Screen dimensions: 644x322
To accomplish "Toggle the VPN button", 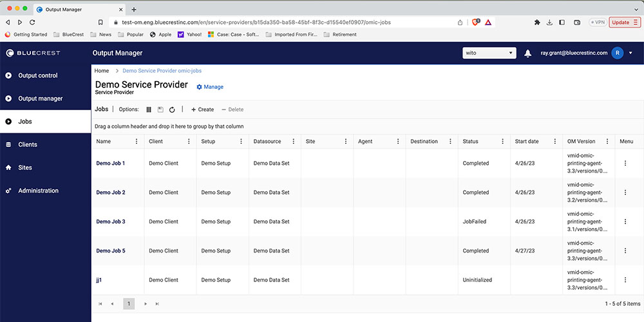I will [598, 22].
